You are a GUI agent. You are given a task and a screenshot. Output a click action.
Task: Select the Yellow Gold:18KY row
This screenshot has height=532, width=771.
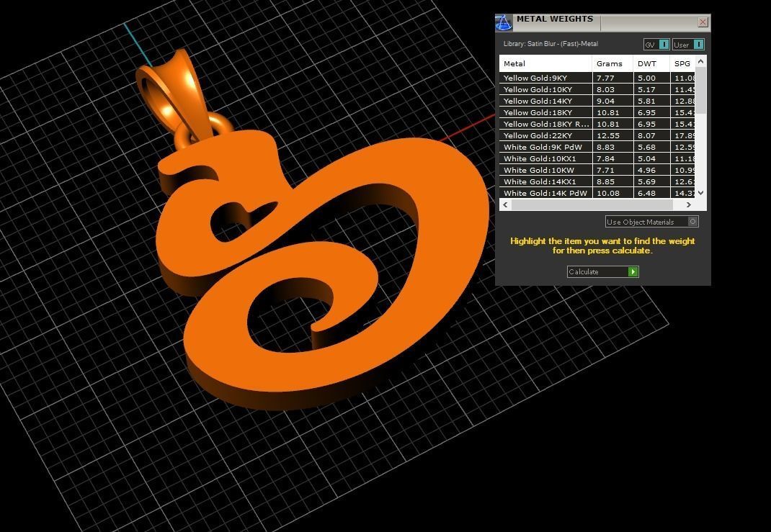coord(597,112)
